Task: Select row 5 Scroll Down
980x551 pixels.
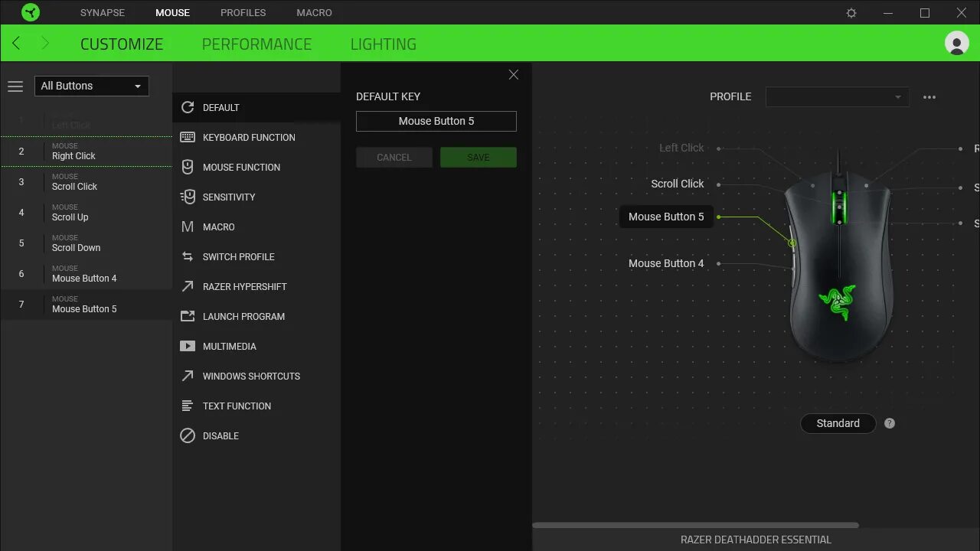Action: pyautogui.click(x=87, y=243)
